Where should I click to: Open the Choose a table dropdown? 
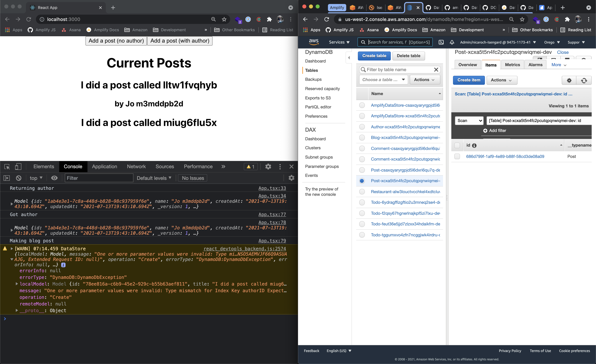[383, 79]
